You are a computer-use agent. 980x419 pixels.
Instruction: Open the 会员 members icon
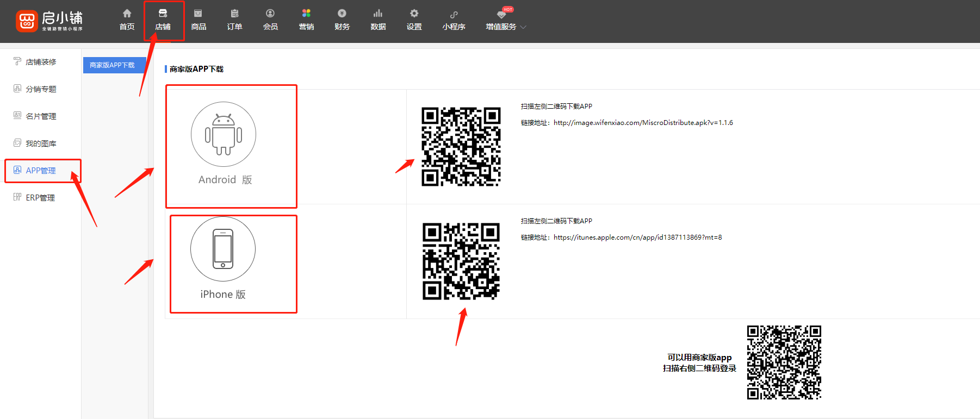point(270,14)
